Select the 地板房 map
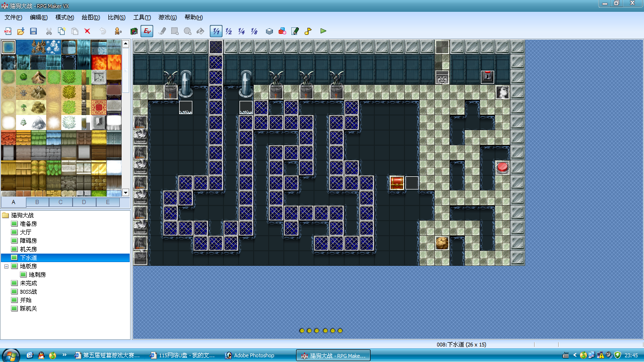This screenshot has height=362, width=644. pyautogui.click(x=28, y=266)
